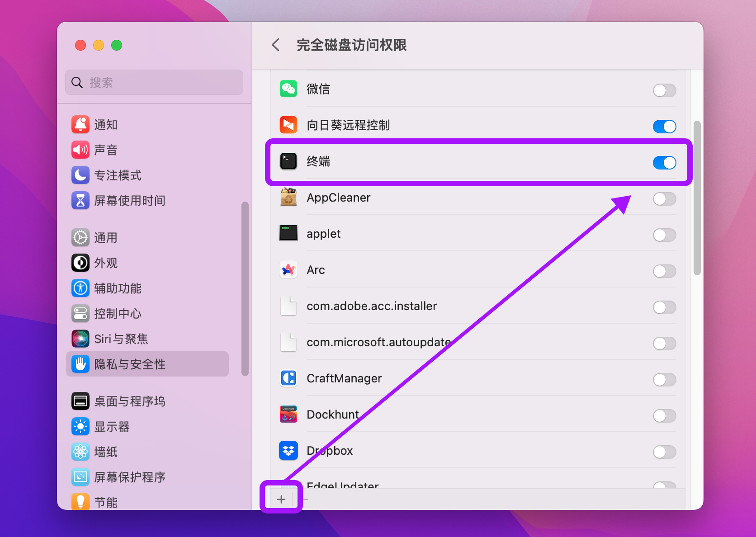Click the com.adobe.acc.installer file icon

pos(288,306)
